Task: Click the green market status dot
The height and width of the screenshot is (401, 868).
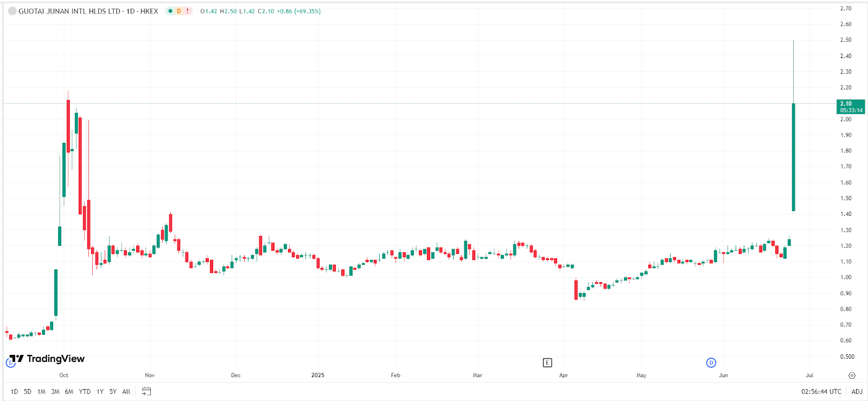Action: coord(170,10)
